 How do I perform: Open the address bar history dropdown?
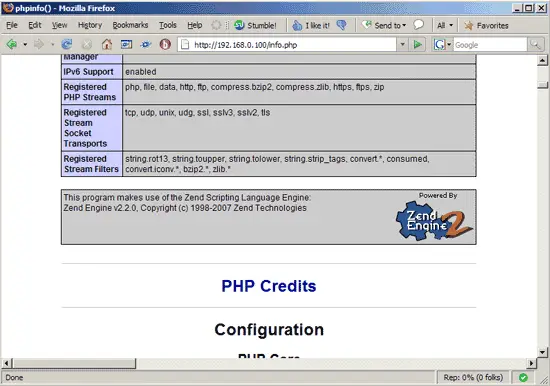pos(402,45)
